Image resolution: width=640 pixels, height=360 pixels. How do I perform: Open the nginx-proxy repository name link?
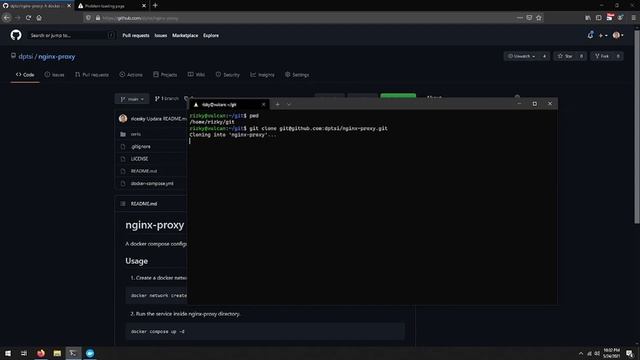pos(57,56)
